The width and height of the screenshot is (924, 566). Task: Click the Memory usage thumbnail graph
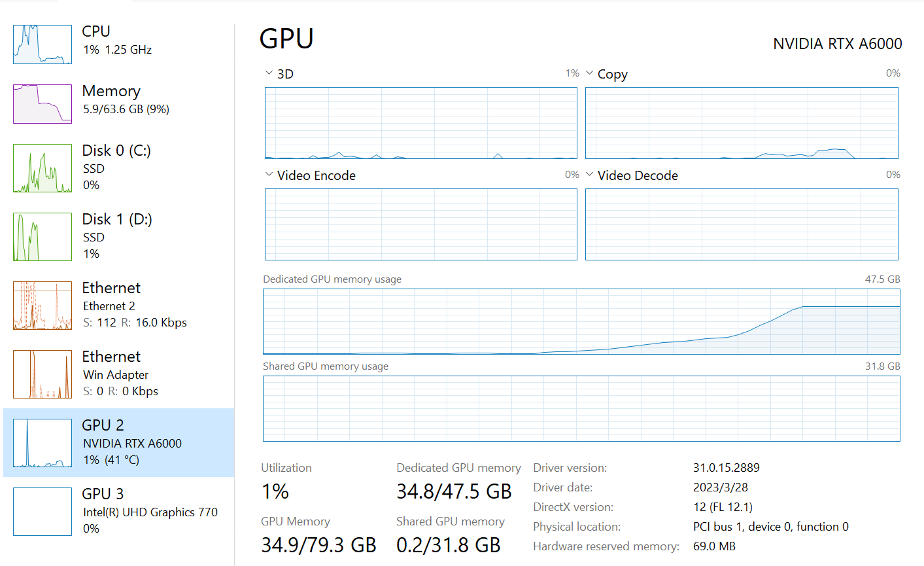[x=43, y=104]
